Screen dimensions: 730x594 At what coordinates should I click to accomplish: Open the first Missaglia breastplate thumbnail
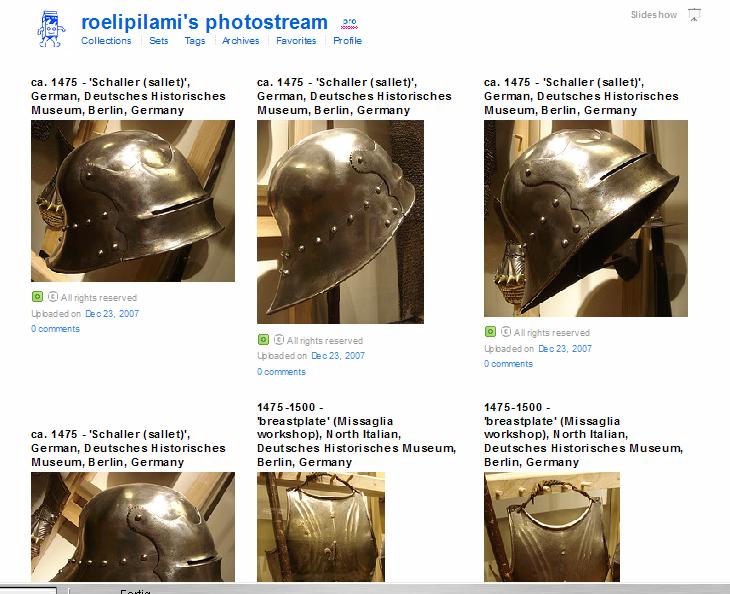pyautogui.click(x=321, y=526)
